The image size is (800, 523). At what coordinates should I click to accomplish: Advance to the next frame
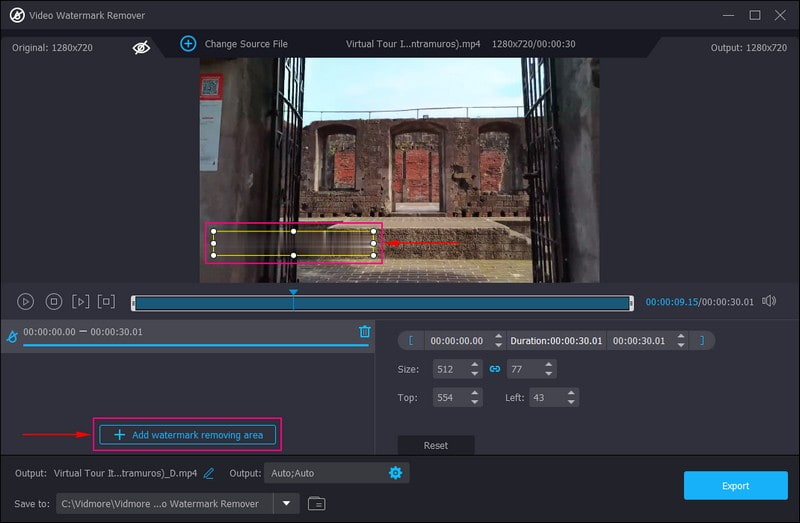tap(81, 301)
